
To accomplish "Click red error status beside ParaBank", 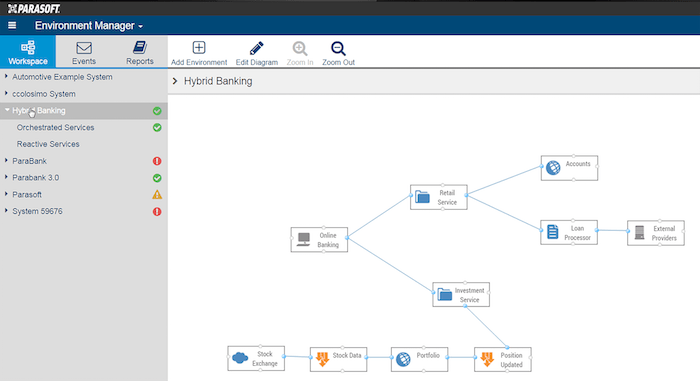I will [157, 161].
